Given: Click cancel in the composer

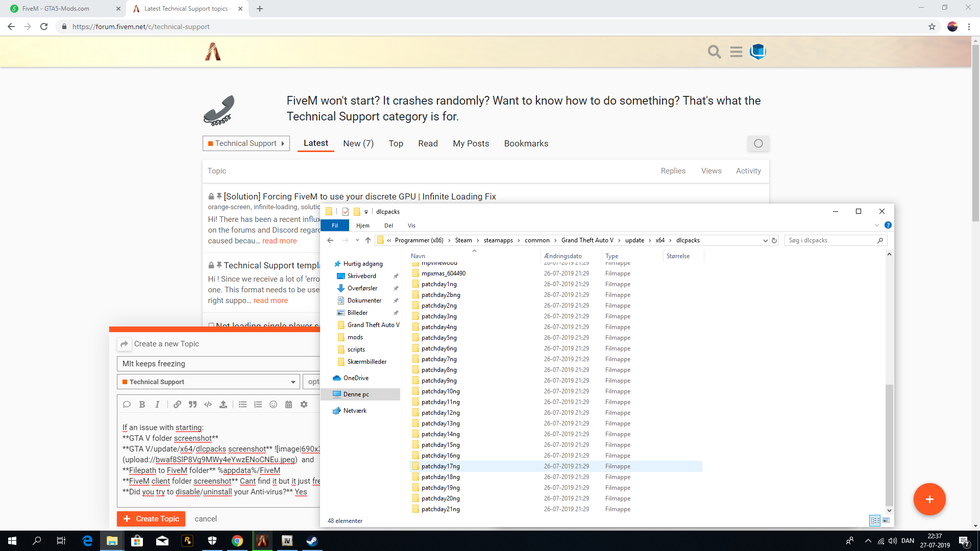Looking at the screenshot, I should coord(206,519).
